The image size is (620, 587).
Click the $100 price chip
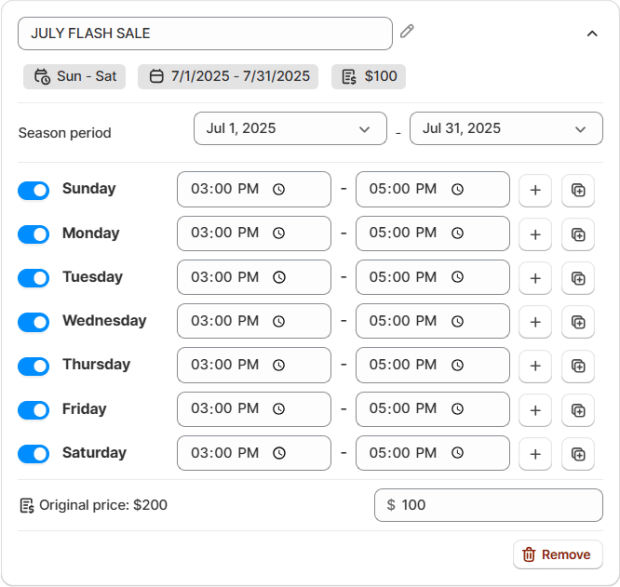(x=369, y=76)
